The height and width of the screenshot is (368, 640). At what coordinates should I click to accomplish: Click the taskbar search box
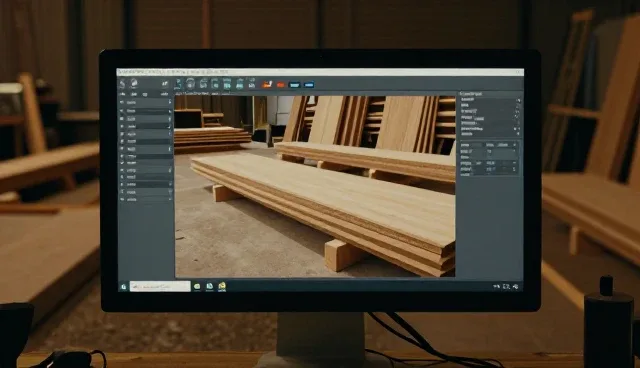[x=160, y=286]
